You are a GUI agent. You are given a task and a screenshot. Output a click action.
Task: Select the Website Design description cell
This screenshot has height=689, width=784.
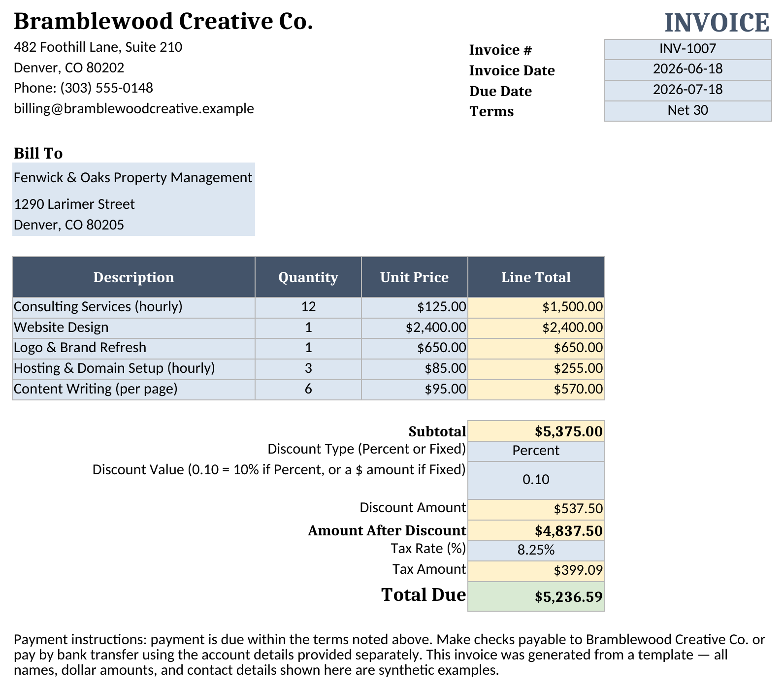133,328
